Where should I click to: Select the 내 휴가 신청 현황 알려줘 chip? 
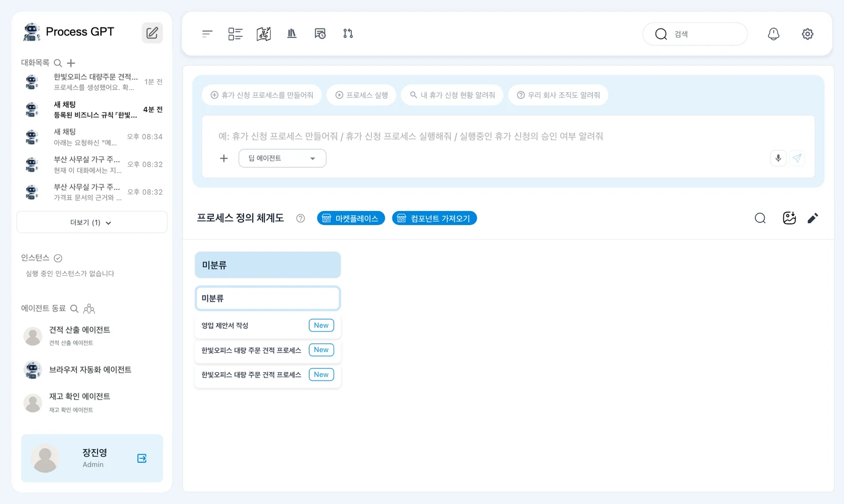point(452,95)
